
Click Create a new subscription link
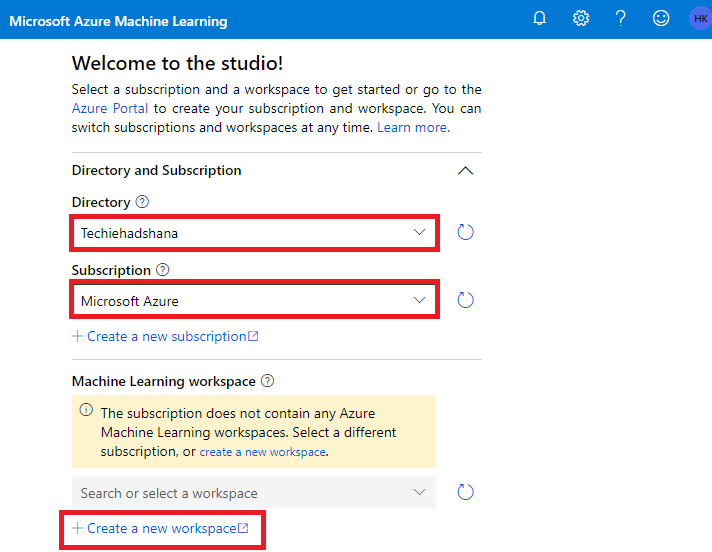[166, 336]
